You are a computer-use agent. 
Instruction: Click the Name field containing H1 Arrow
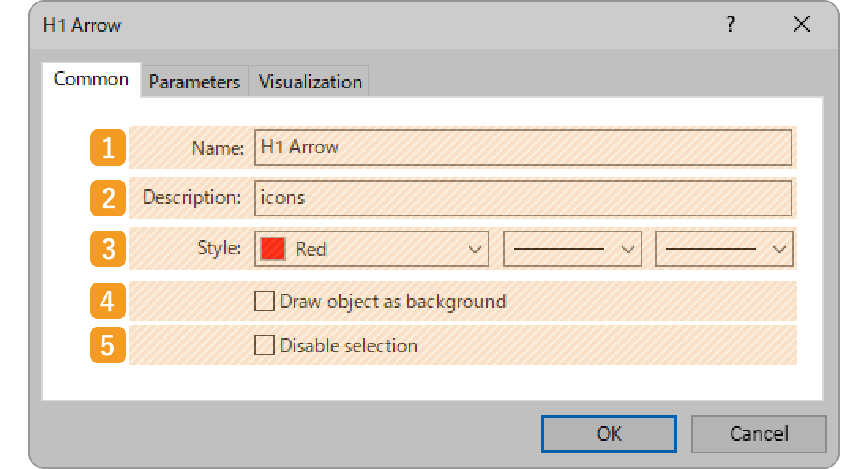[x=522, y=148]
